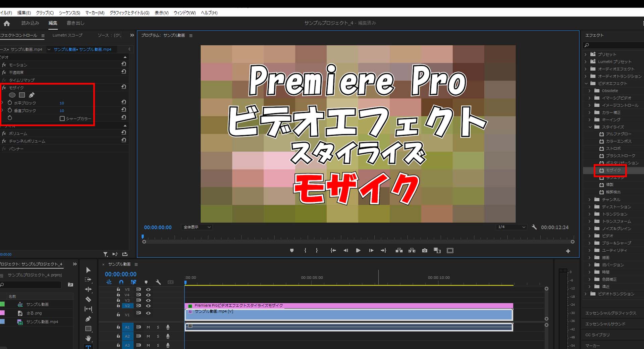644x349 pixels.
Task: Open the 全体表示 zoom level dropdown
Action: [x=197, y=227]
